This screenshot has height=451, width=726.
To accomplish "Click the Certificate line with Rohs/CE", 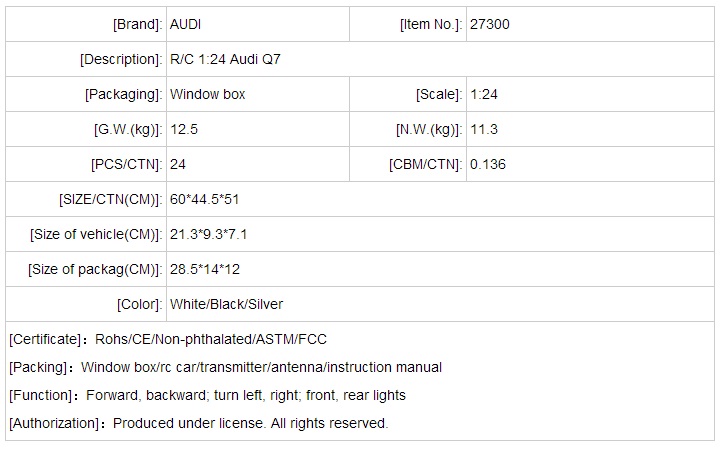I will (168, 339).
